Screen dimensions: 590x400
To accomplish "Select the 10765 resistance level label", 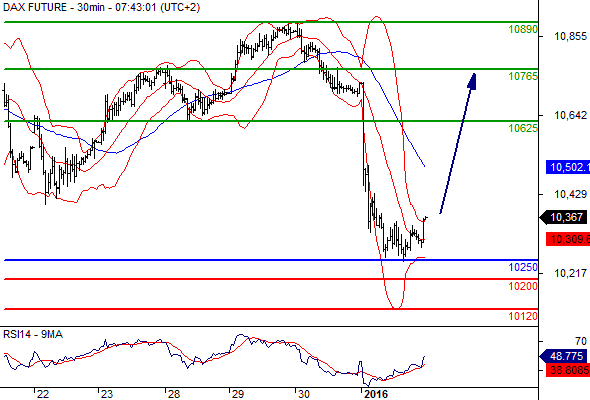I will click(523, 76).
